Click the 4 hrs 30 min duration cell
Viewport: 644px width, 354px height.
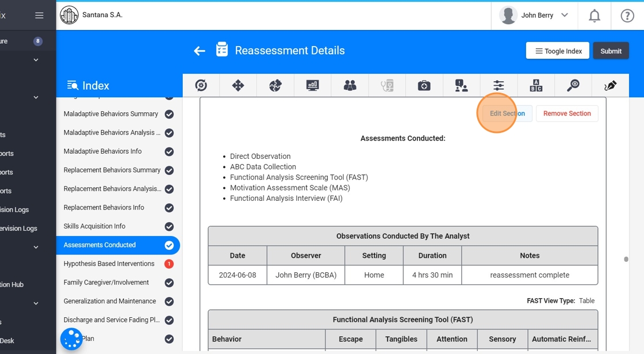point(432,275)
